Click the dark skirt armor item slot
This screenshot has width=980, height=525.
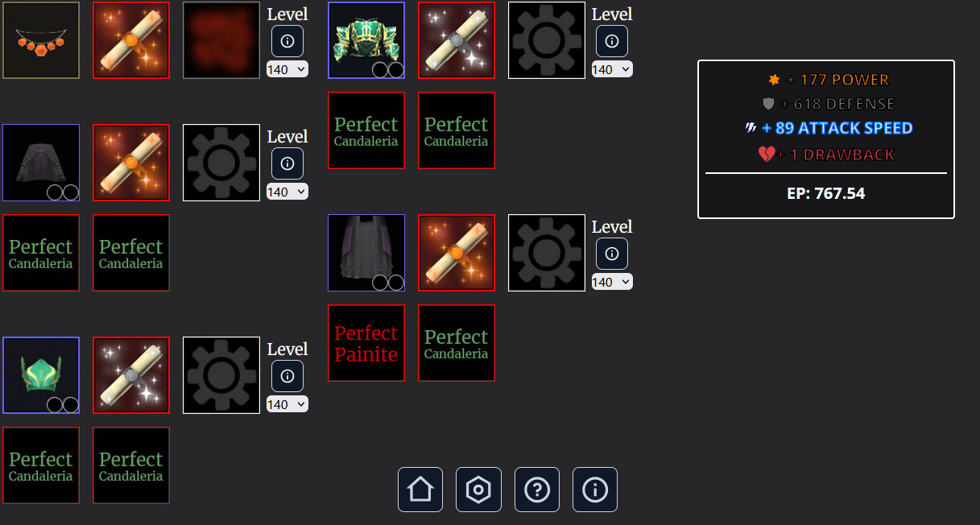(x=41, y=163)
